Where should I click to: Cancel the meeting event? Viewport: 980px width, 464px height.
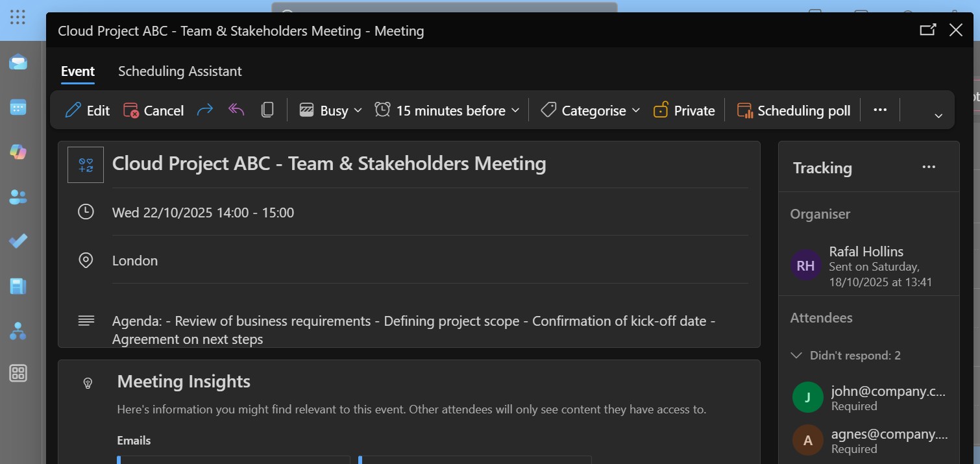pyautogui.click(x=154, y=110)
